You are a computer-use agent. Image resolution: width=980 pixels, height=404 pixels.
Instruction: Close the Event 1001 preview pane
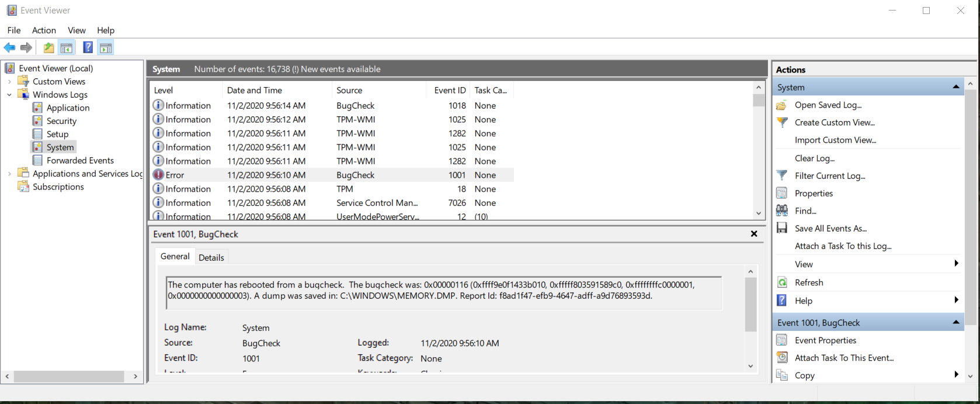click(754, 234)
